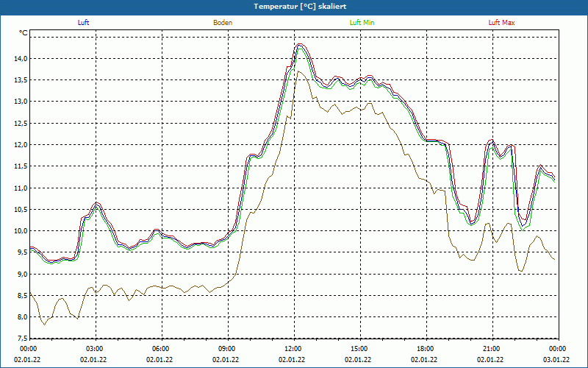588x368 pixels.
Task: Click the blue Luft legend label
Action: pos(83,23)
